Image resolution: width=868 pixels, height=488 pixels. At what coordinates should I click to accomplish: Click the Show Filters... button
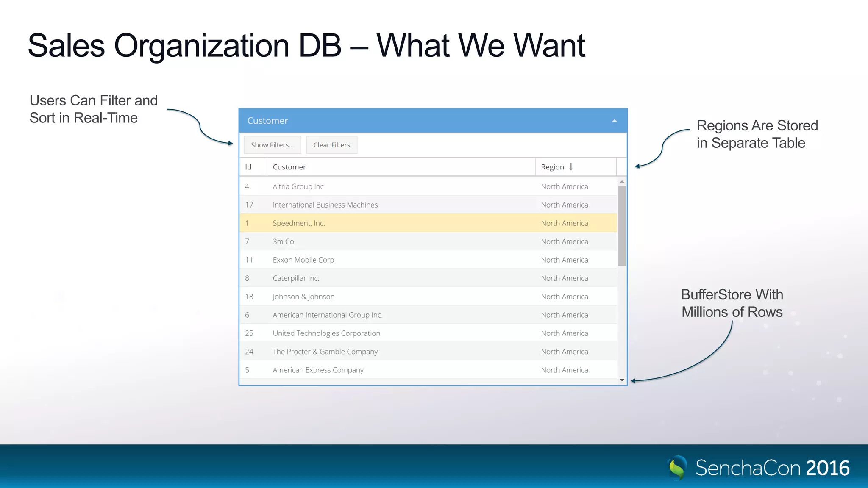click(273, 145)
